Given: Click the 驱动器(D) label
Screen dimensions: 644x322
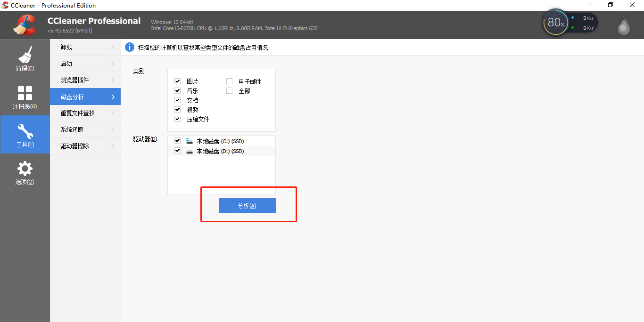Looking at the screenshot, I should (x=145, y=139).
